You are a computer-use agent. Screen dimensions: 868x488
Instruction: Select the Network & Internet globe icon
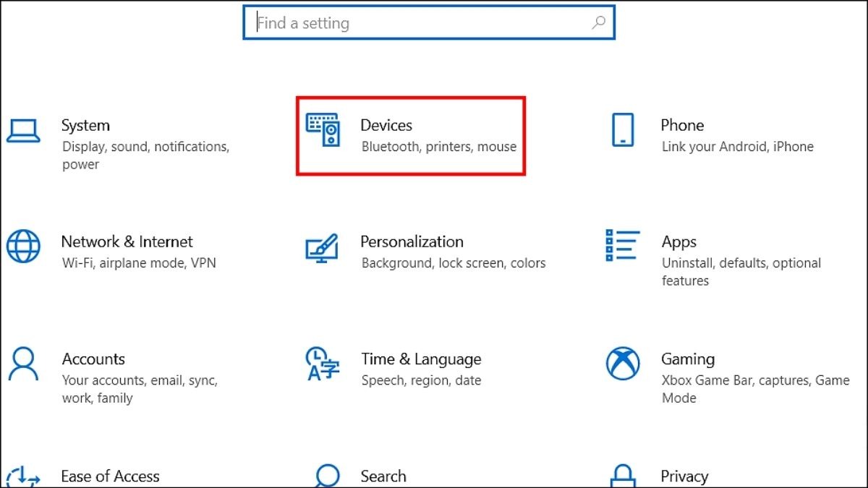click(x=23, y=247)
